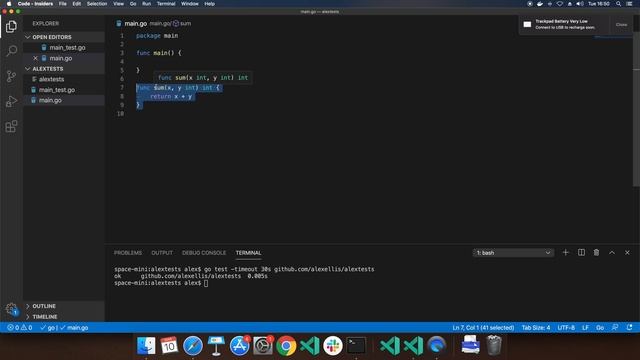Click the feedback icon in status bar

click(615, 328)
